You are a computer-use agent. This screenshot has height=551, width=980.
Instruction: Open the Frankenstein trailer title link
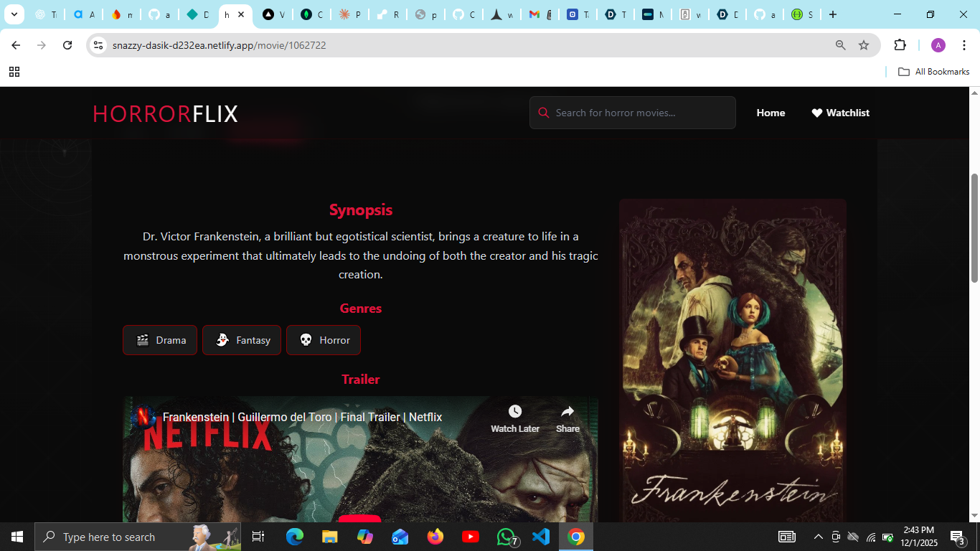click(302, 417)
